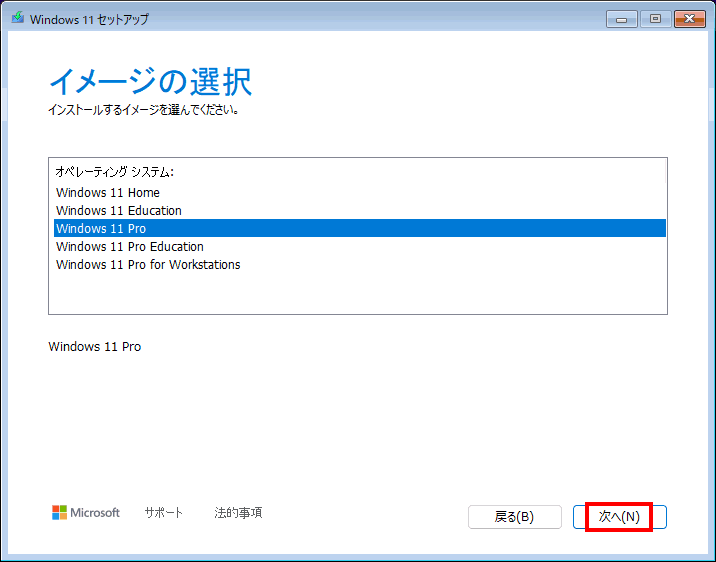
Task: Close the Windows 11 setup window
Action: 690,19
